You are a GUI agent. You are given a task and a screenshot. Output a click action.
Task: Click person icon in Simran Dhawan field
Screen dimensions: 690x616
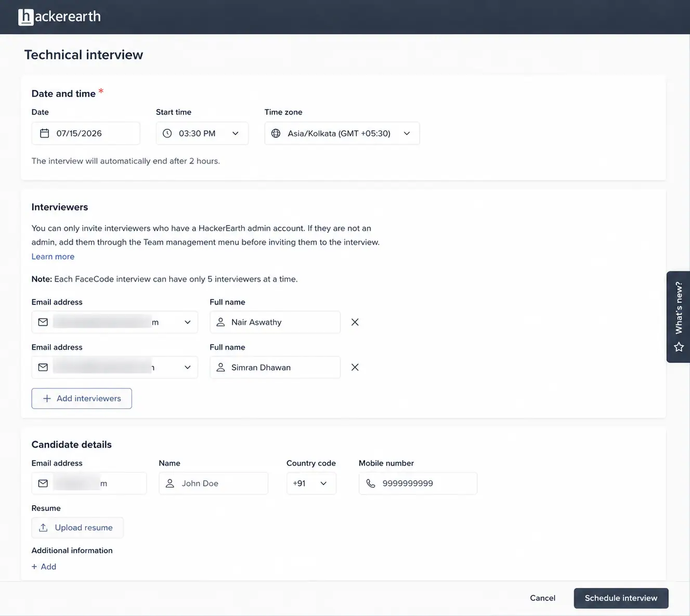tap(220, 368)
